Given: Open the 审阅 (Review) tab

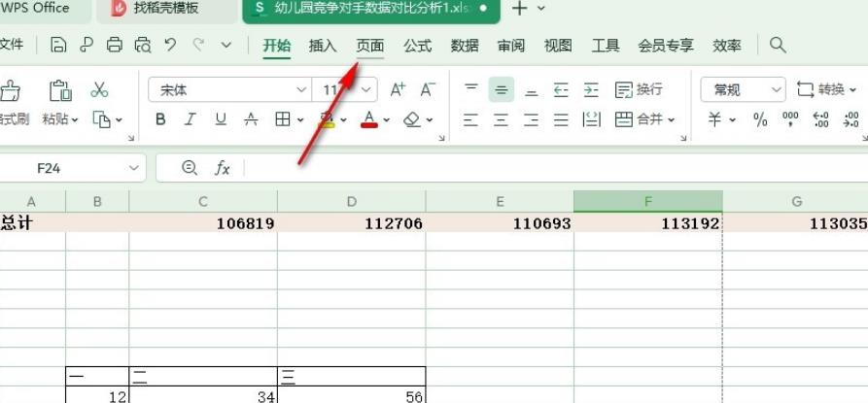Looking at the screenshot, I should click(511, 46).
